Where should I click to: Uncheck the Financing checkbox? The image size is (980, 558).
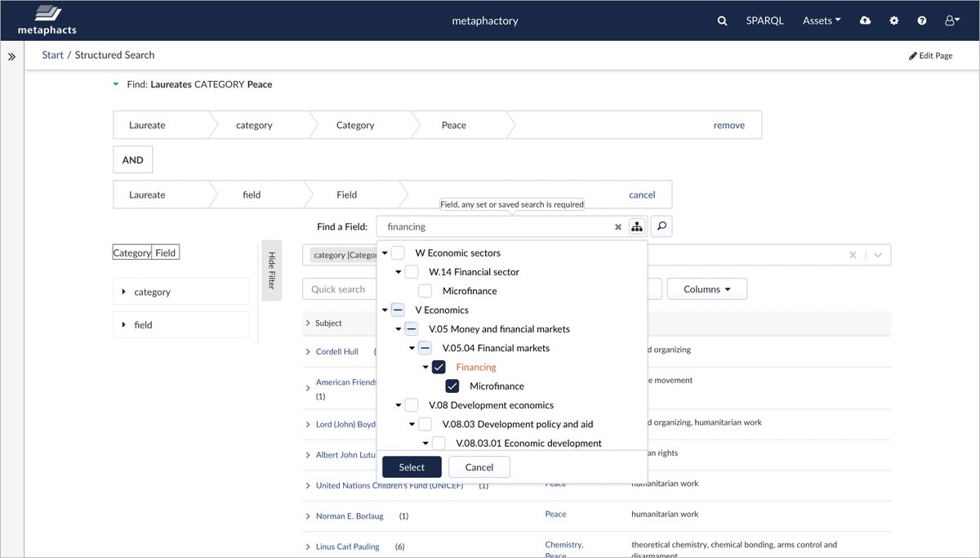pyautogui.click(x=439, y=367)
